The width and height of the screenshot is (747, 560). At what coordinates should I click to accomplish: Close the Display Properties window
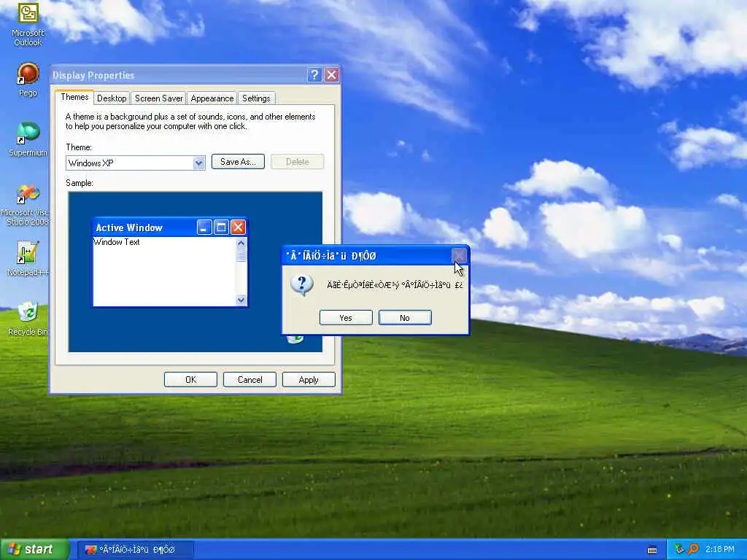[x=332, y=75]
